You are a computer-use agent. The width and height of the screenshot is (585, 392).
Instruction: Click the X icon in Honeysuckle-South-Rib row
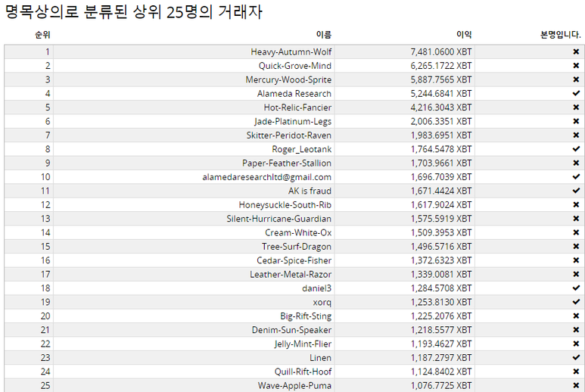coord(576,205)
